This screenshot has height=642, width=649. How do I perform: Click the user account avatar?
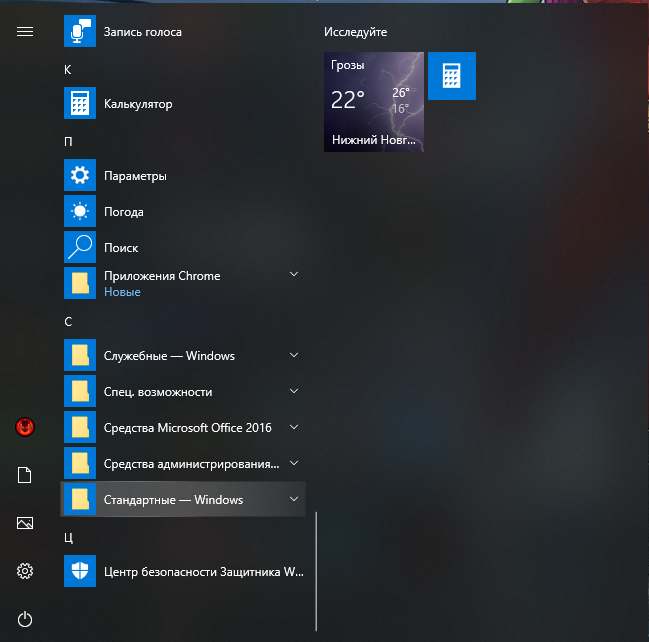pyautogui.click(x=25, y=427)
